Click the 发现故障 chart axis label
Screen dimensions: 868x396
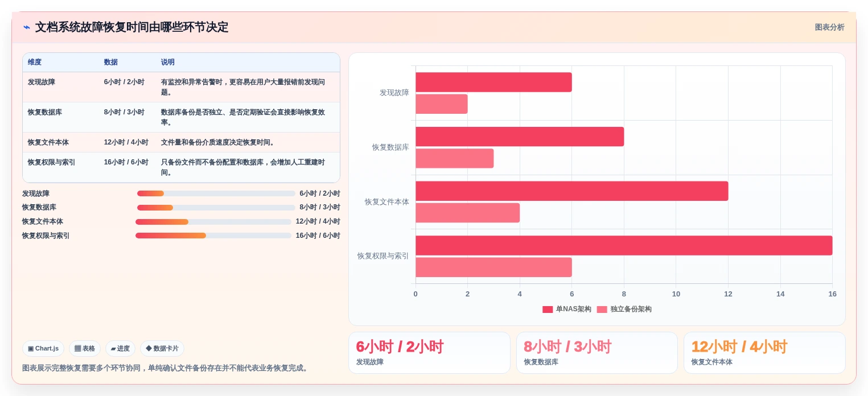point(394,93)
